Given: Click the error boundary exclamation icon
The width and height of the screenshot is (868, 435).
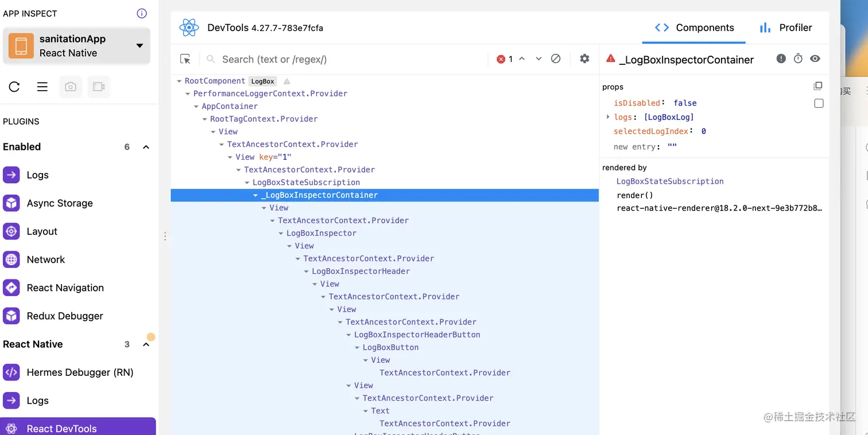Looking at the screenshot, I should click(x=781, y=59).
